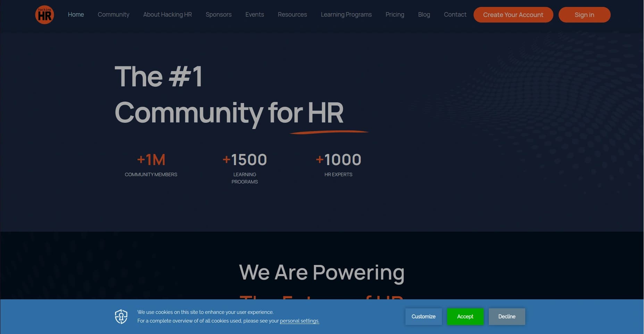Viewport: 644px width, 334px height.
Task: Open About Hacking HR page
Action: tap(167, 15)
